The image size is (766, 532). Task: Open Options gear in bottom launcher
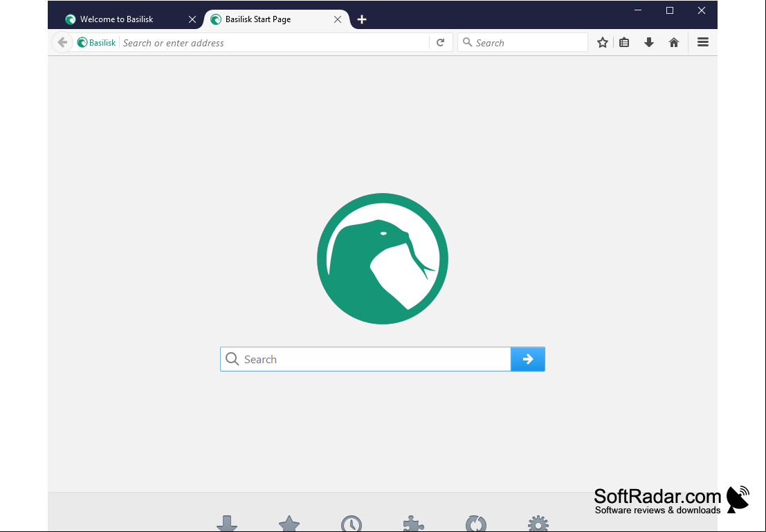click(x=538, y=523)
